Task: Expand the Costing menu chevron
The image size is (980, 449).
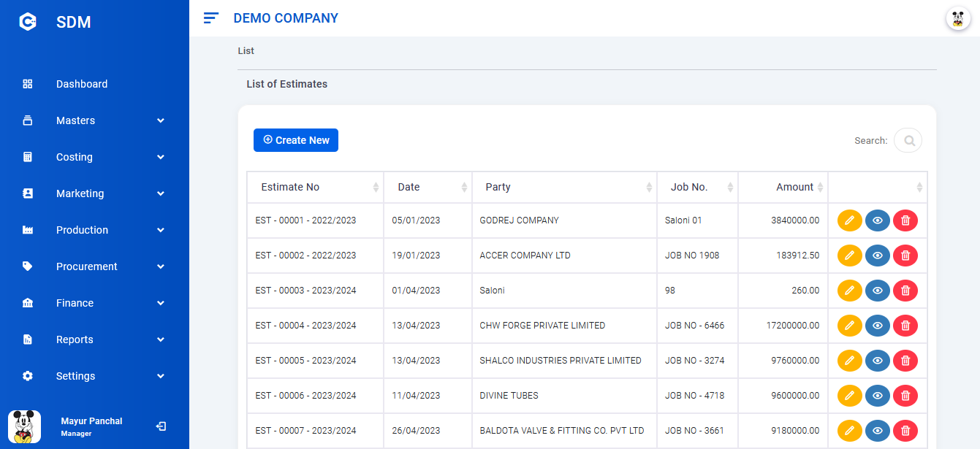Action: (161, 157)
